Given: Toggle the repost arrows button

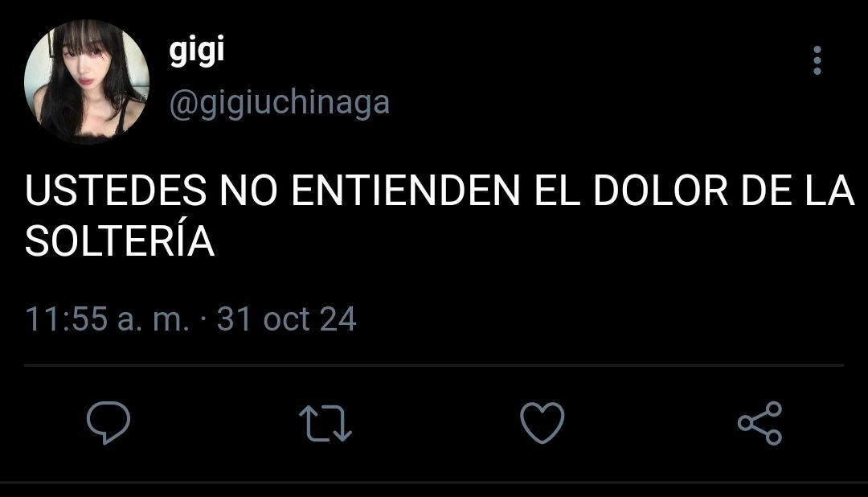Looking at the screenshot, I should point(325,423).
